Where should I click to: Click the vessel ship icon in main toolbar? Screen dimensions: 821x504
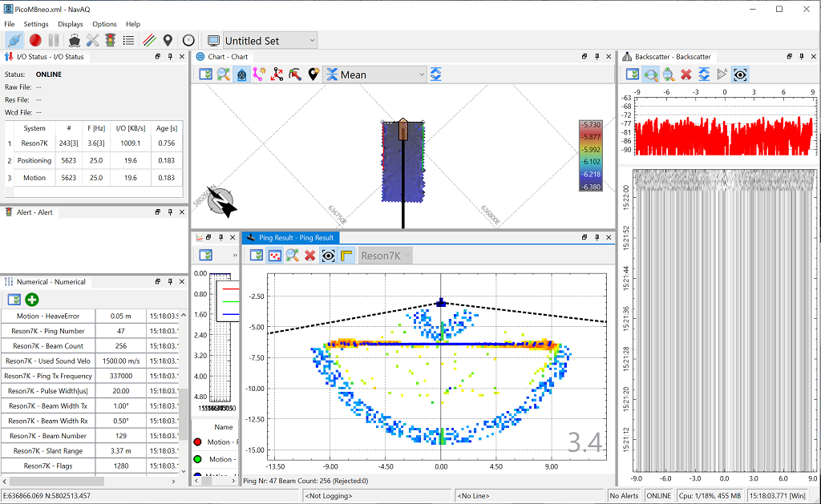(75, 40)
